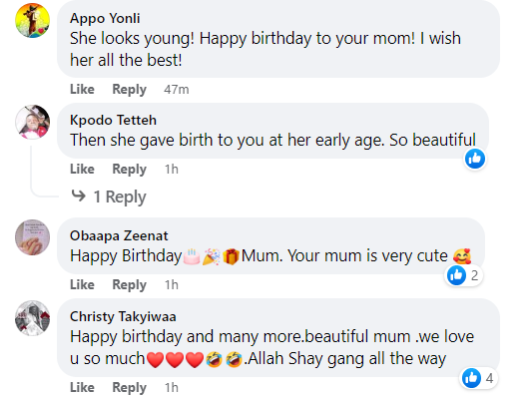View Obaapa Zeenat's profile avatar
Screen dimensions: 532x398
(33, 237)
